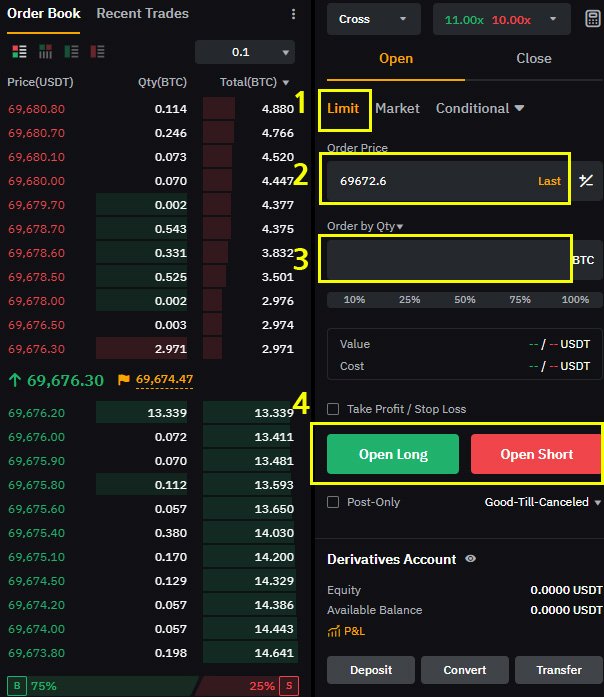Set quantity to 50% on percentage slider

tap(465, 300)
